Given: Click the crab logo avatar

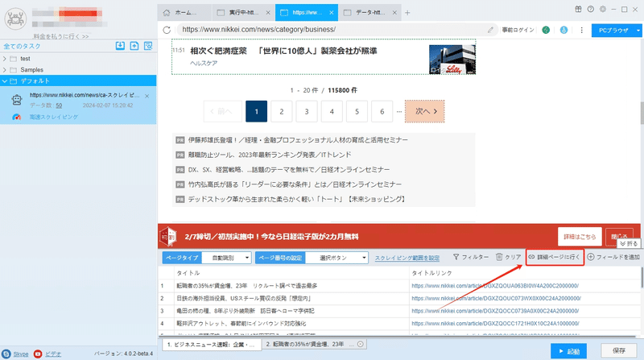Looking at the screenshot, I should 15,19.
